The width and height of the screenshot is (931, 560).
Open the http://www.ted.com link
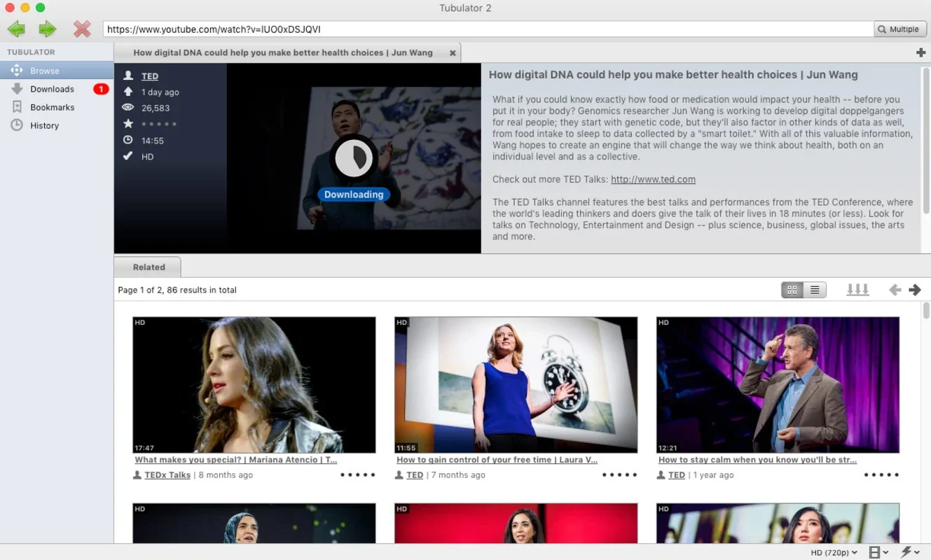click(653, 179)
